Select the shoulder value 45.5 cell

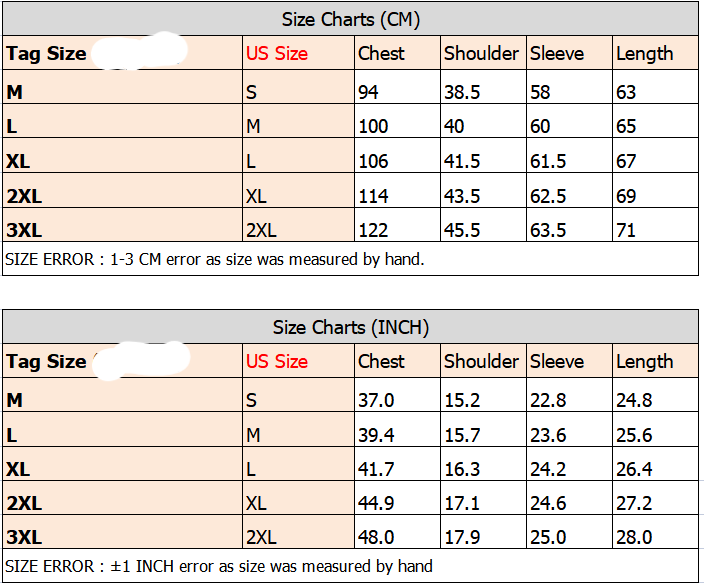pyautogui.click(x=462, y=230)
